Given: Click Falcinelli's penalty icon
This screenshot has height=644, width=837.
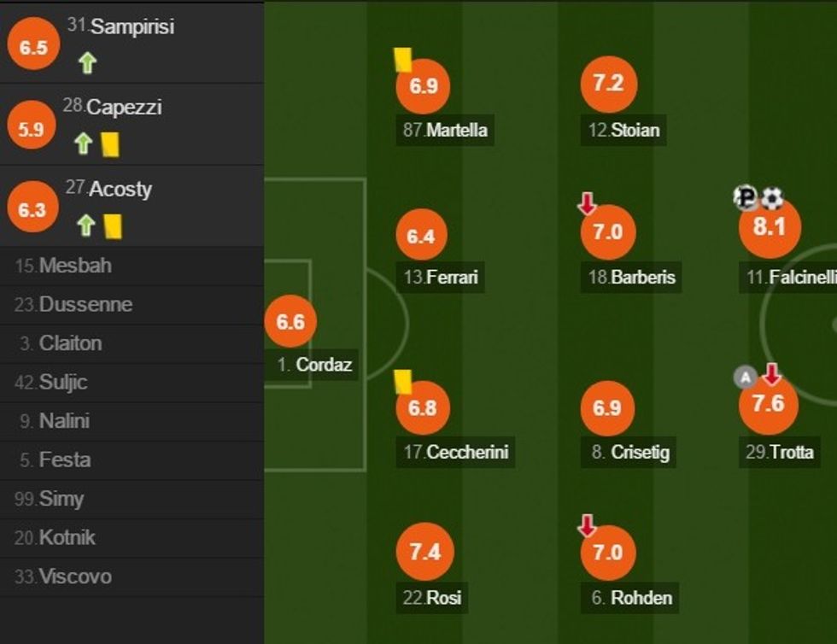Looking at the screenshot, I should pyautogui.click(x=746, y=199).
